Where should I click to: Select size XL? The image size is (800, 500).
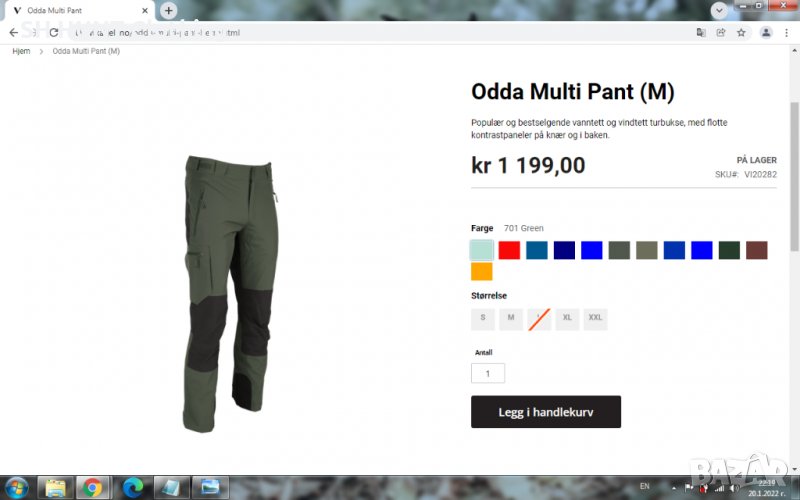(x=567, y=319)
